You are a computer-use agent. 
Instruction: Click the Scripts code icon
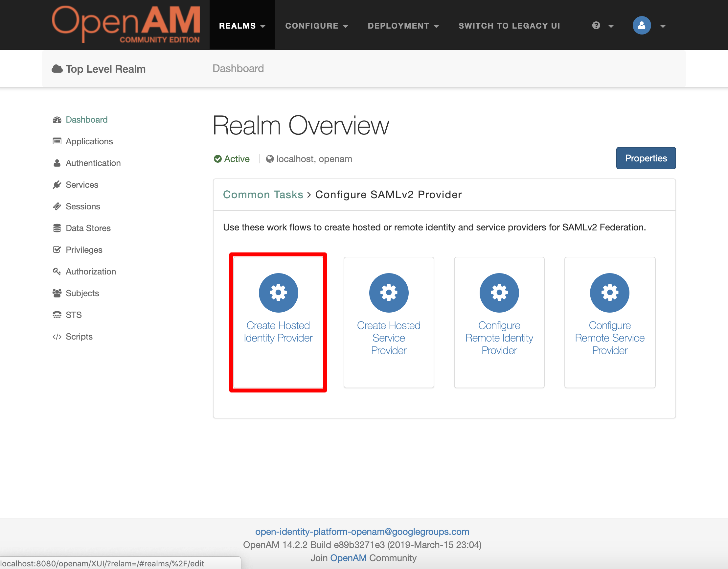(57, 337)
